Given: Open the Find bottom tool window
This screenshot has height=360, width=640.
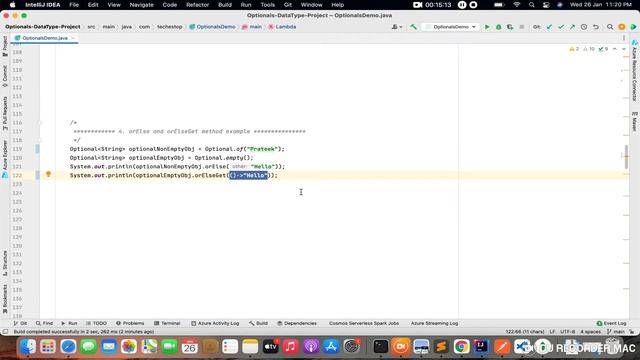Looking at the screenshot, I should [44, 323].
